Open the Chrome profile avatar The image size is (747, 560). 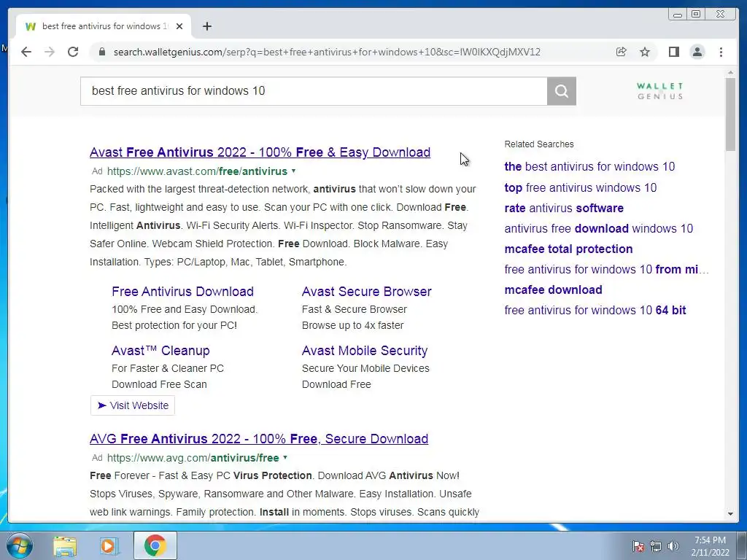point(697,52)
